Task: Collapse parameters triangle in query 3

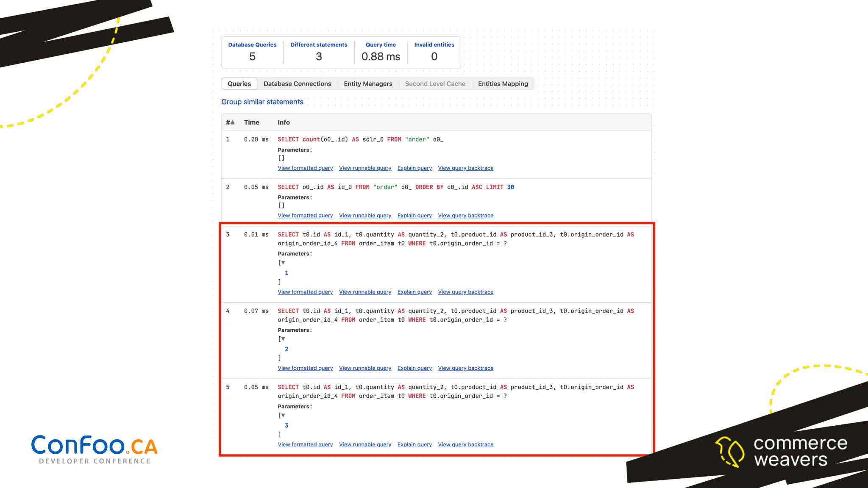Action: click(283, 263)
